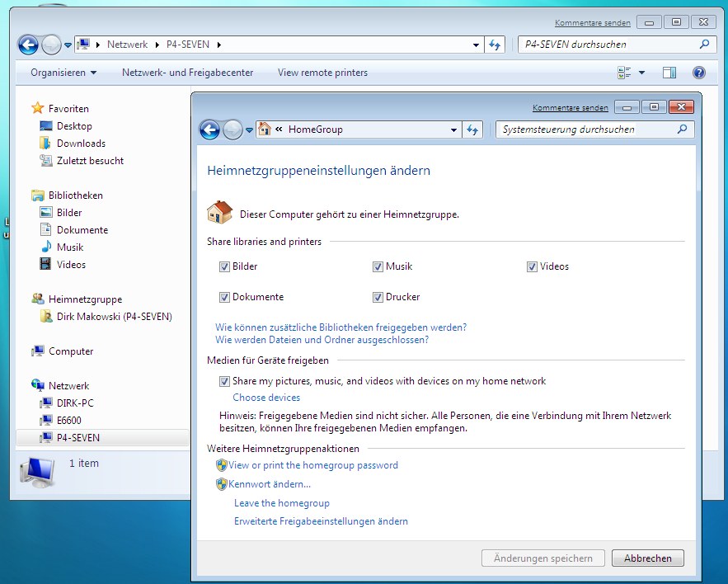The width and height of the screenshot is (728, 584).
Task: Select DIRK-PC under Netzwerk
Action: pyautogui.click(x=75, y=403)
